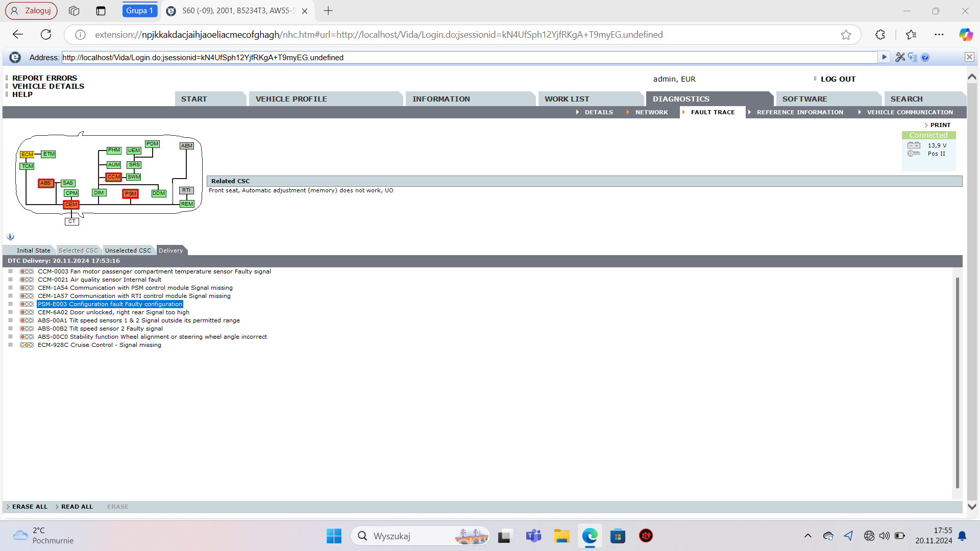Select the CEM node in vehicle diagram

71,205
